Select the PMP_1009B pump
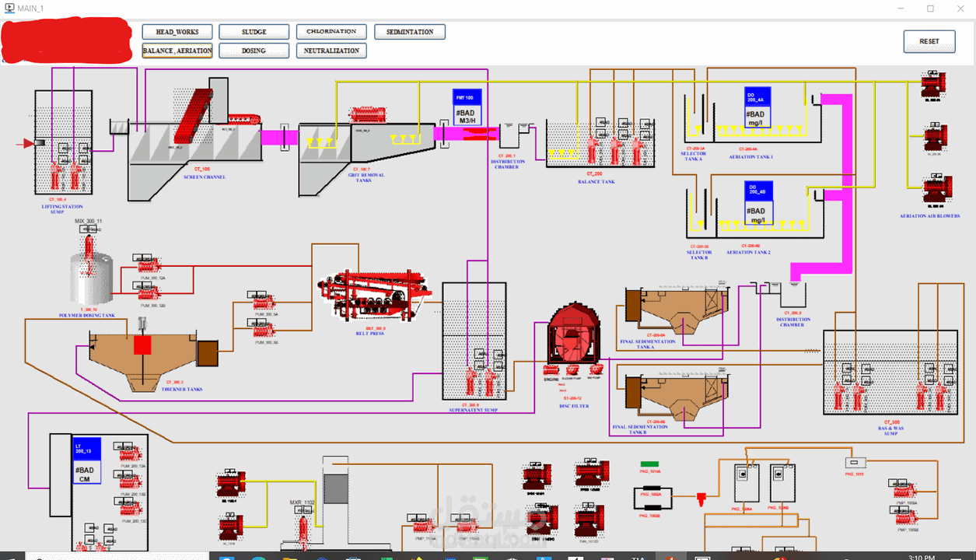The image size is (976, 560). [905, 518]
